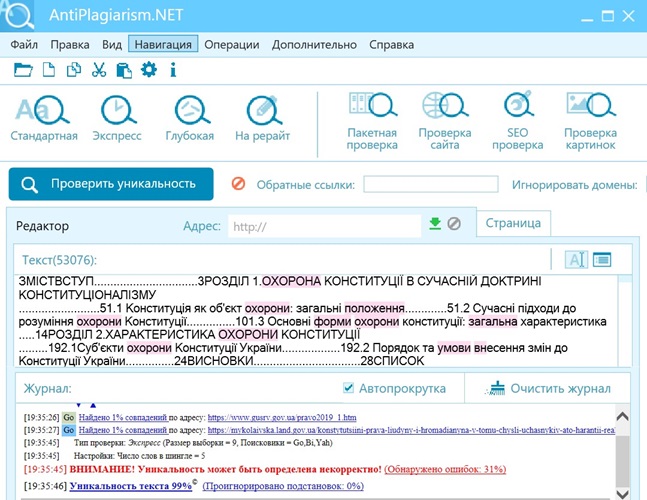Click the copy icon in toolbar
Viewport: 647px width, 500px height.
[x=73, y=70]
